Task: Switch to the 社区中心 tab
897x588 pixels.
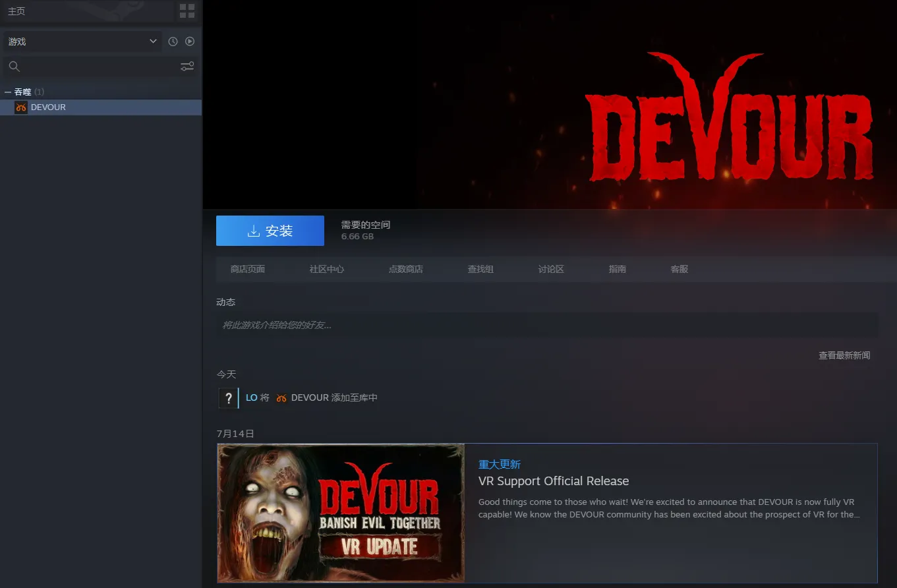Action: coord(327,269)
